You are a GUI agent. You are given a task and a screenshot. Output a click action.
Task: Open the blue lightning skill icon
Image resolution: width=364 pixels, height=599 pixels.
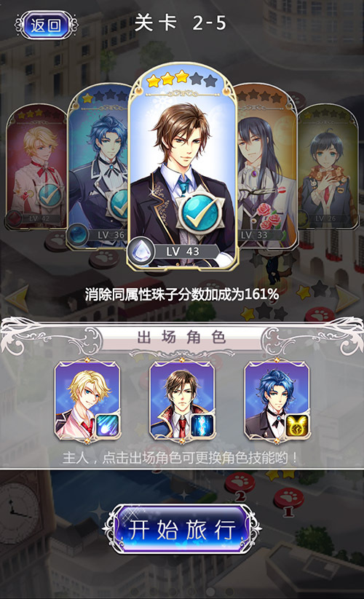pos(202,426)
